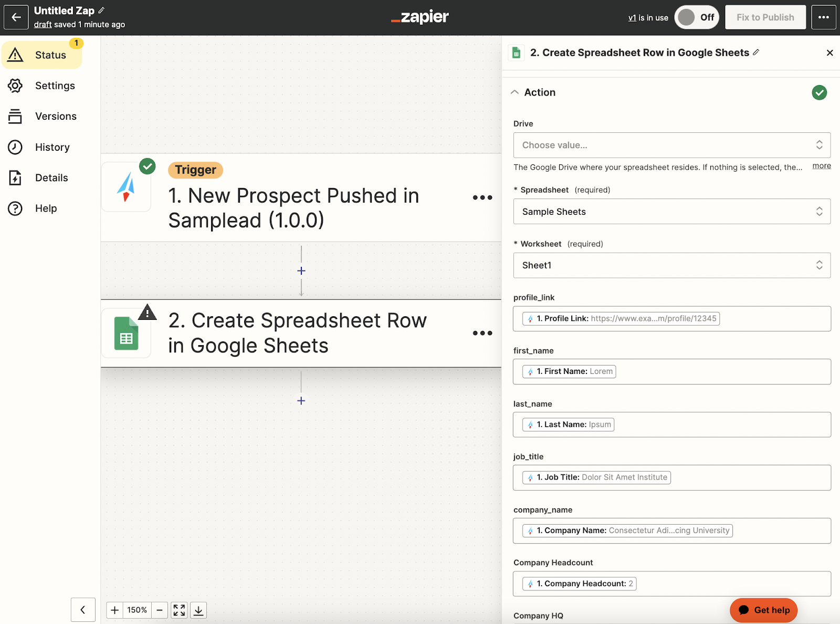Image resolution: width=840 pixels, height=624 pixels.
Task: Click the more link for Drive description
Action: pos(822,166)
